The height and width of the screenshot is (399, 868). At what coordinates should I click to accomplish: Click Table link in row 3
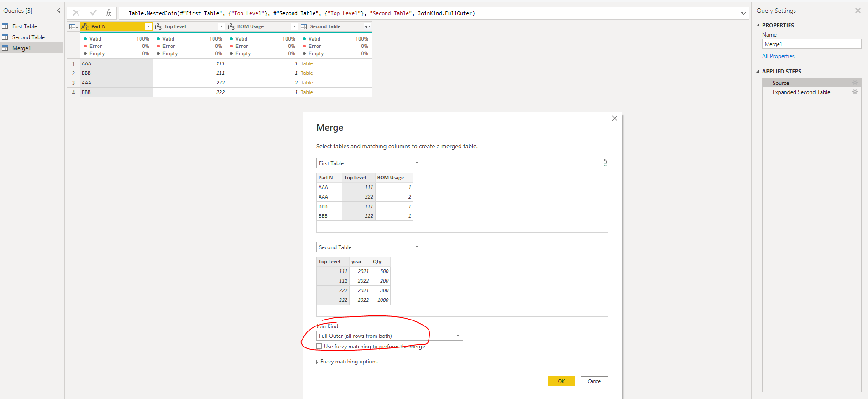tap(307, 83)
